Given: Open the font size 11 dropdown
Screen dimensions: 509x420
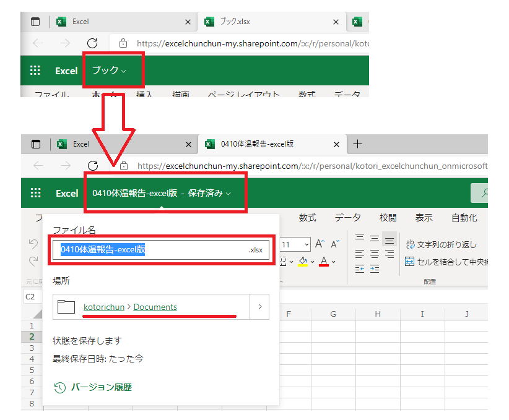Looking at the screenshot, I should (307, 244).
